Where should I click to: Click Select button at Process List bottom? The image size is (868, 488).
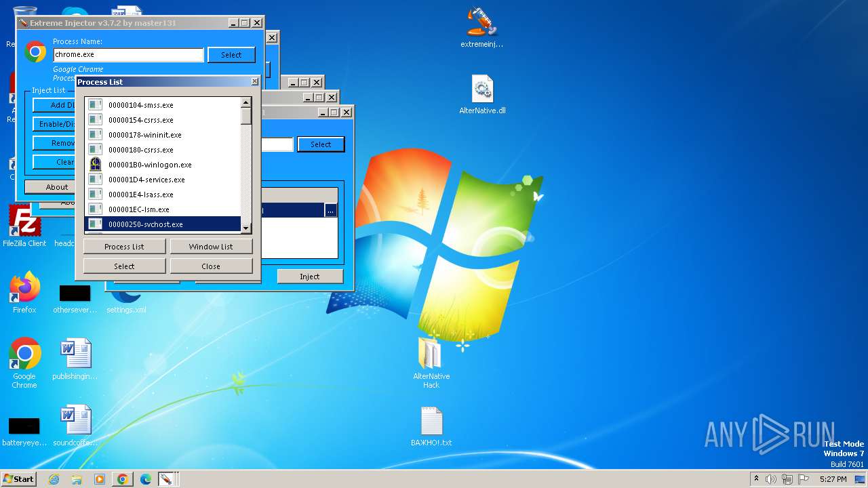(x=124, y=266)
